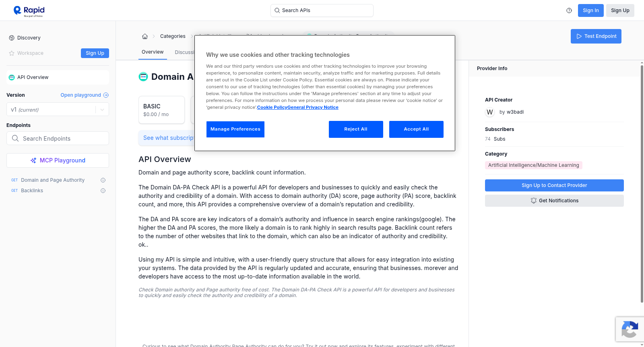
Task: Click the Artificial Intelligence/Machine Learning category tag
Action: 534,165
